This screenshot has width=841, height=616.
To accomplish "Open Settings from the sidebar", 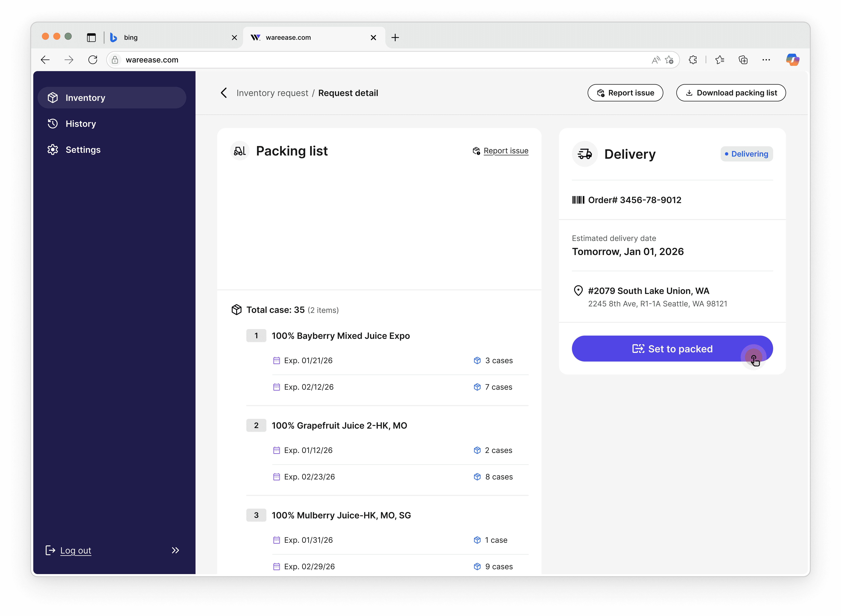I will (x=83, y=150).
